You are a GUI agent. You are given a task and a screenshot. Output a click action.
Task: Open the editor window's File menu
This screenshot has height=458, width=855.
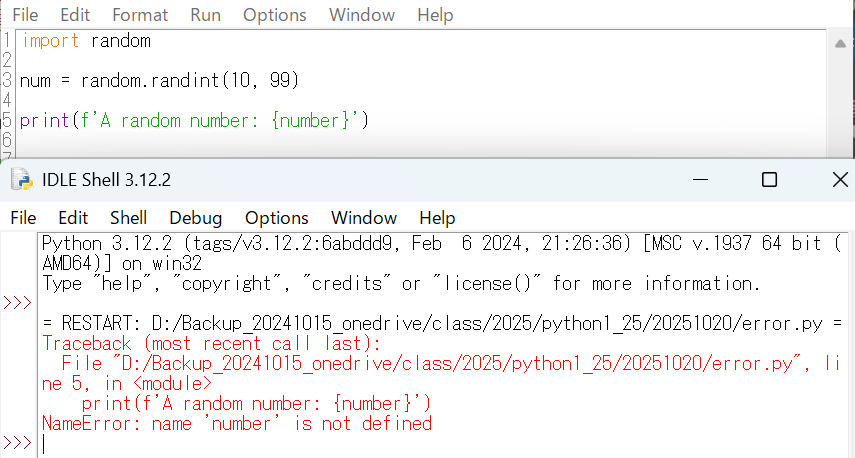pyautogui.click(x=24, y=15)
